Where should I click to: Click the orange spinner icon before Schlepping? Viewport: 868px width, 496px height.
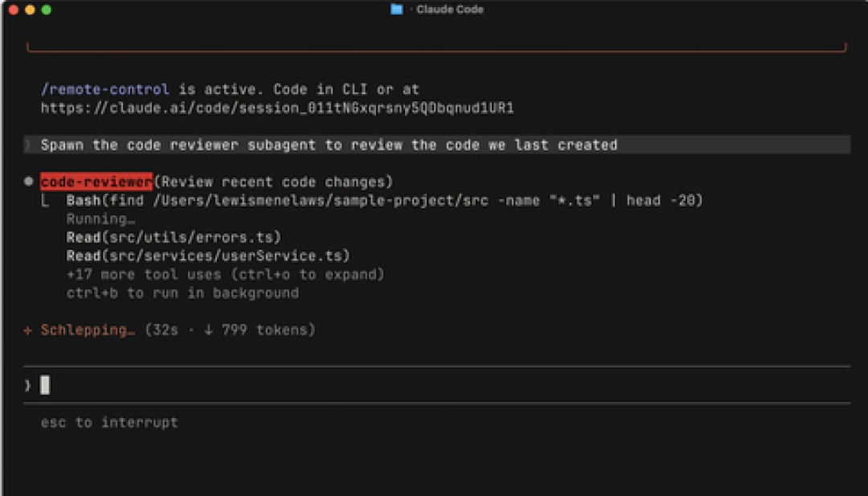click(27, 330)
